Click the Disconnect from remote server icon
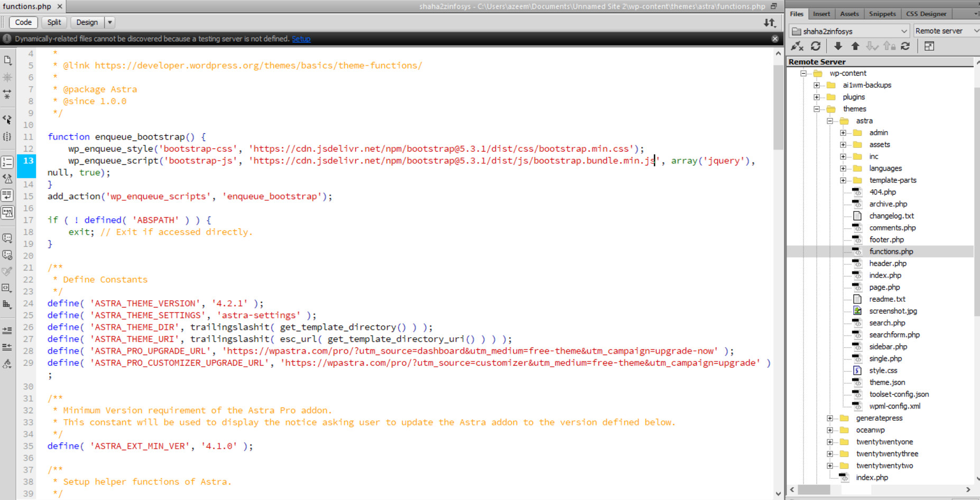This screenshot has height=500, width=980. (797, 47)
